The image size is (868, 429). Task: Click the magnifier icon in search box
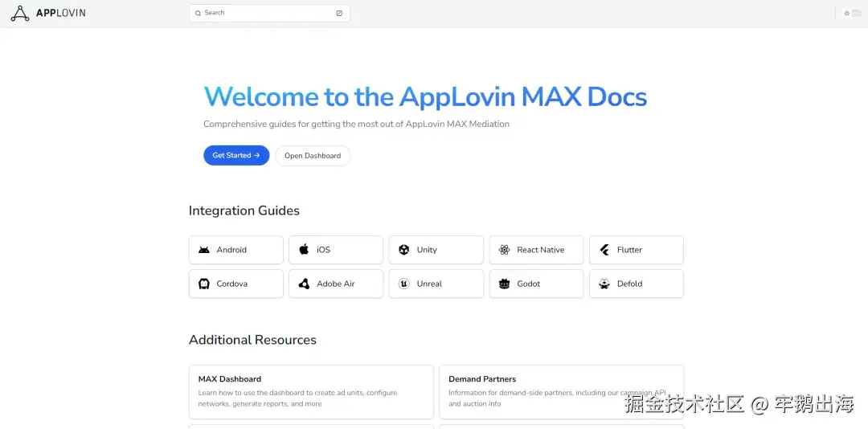199,13
